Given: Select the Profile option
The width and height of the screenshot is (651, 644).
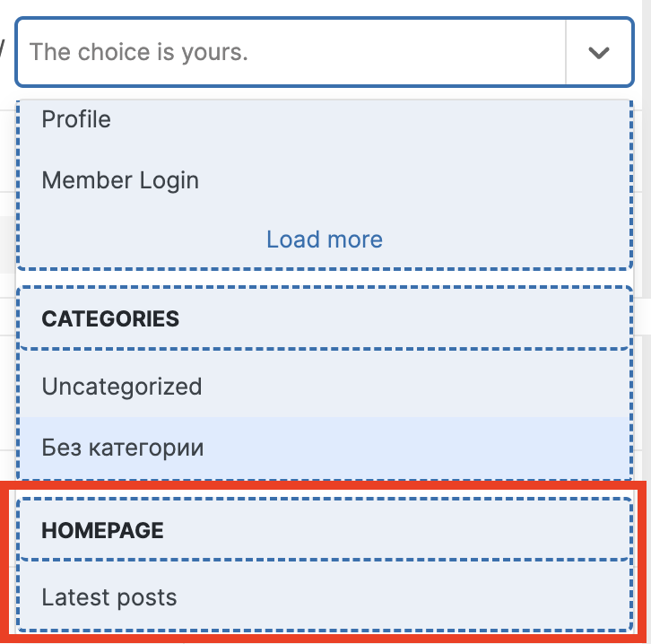Looking at the screenshot, I should [76, 119].
